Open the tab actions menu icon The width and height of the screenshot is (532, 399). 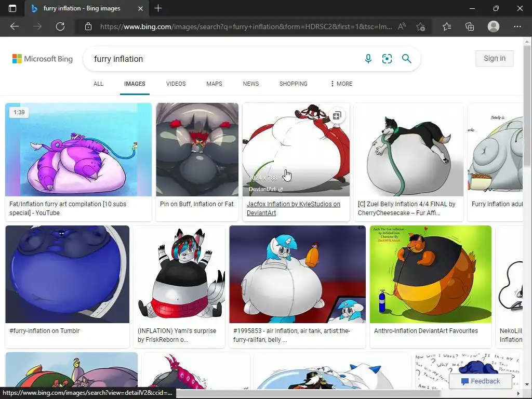(x=12, y=8)
